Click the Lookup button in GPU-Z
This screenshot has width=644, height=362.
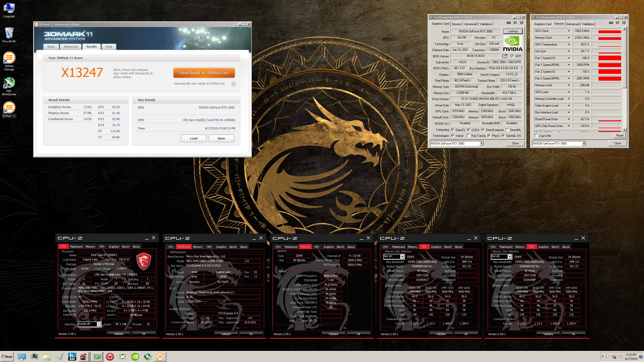tap(513, 31)
